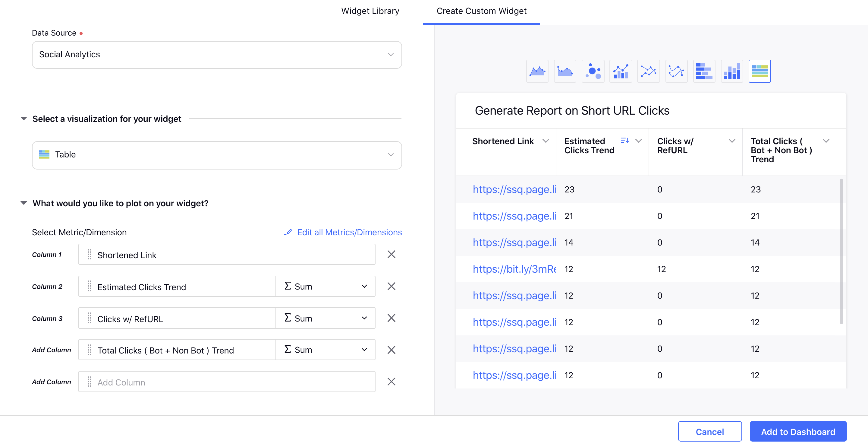Select the table visualization icon
Image resolution: width=868 pixels, height=447 pixels.
(x=759, y=71)
